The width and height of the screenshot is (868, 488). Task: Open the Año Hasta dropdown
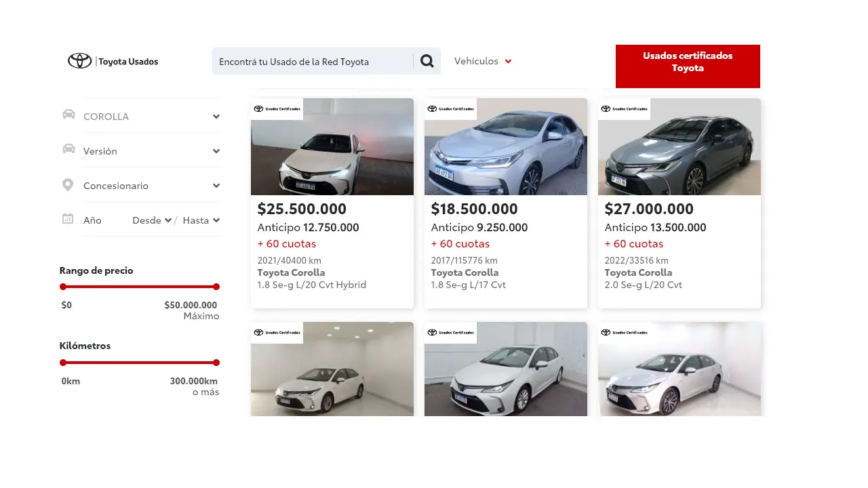point(201,220)
